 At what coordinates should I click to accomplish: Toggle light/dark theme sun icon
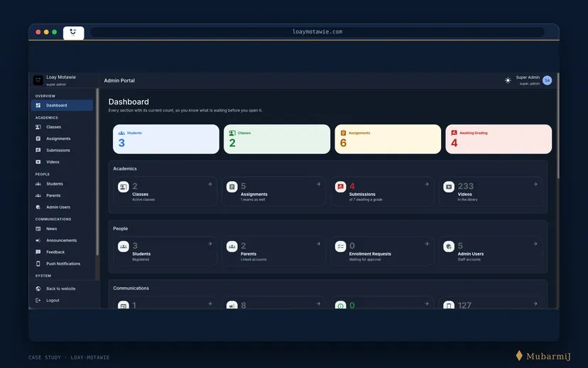point(508,80)
